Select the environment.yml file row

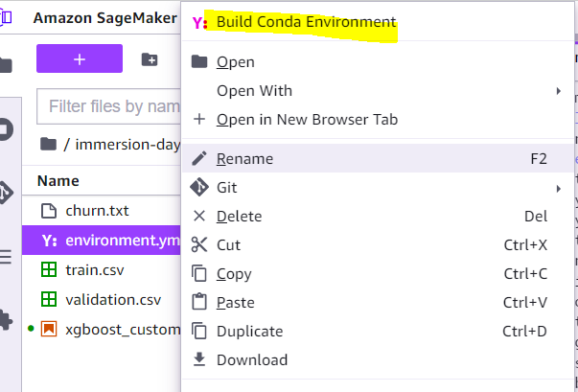pyautogui.click(x=102, y=241)
